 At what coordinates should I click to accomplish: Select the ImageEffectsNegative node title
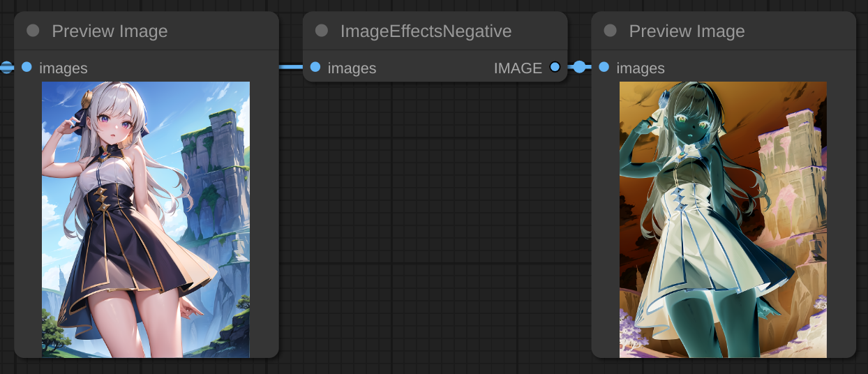426,31
